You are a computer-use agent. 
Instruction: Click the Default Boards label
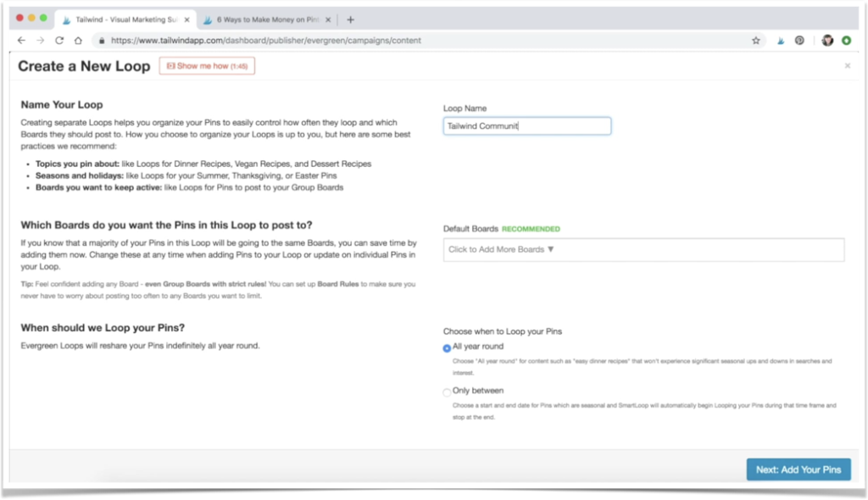point(470,229)
